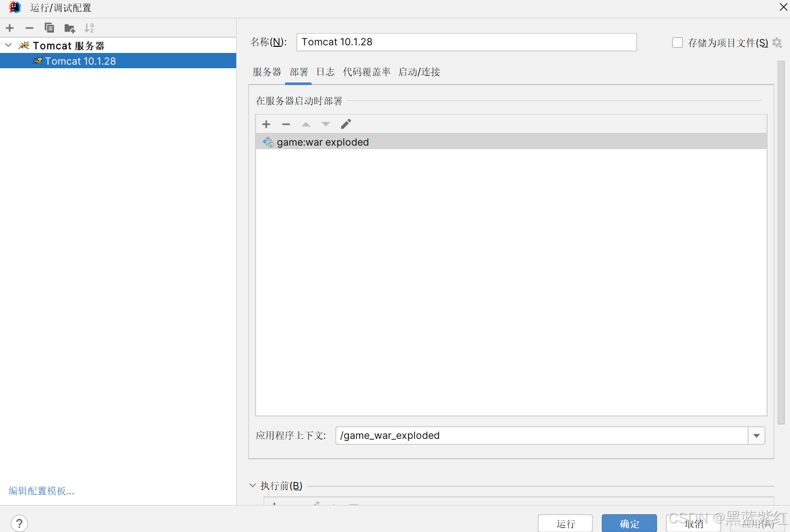790x532 pixels.
Task: Switch to the 启动/连接 tab
Action: click(419, 72)
